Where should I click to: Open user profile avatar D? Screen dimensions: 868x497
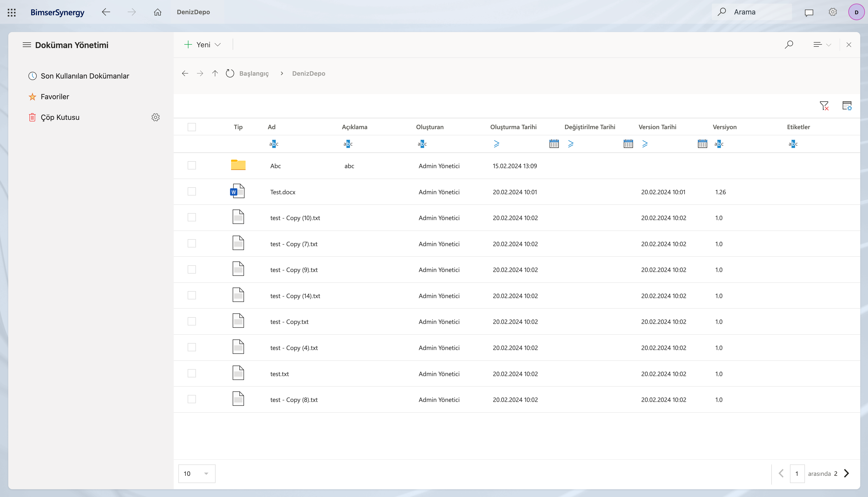856,12
